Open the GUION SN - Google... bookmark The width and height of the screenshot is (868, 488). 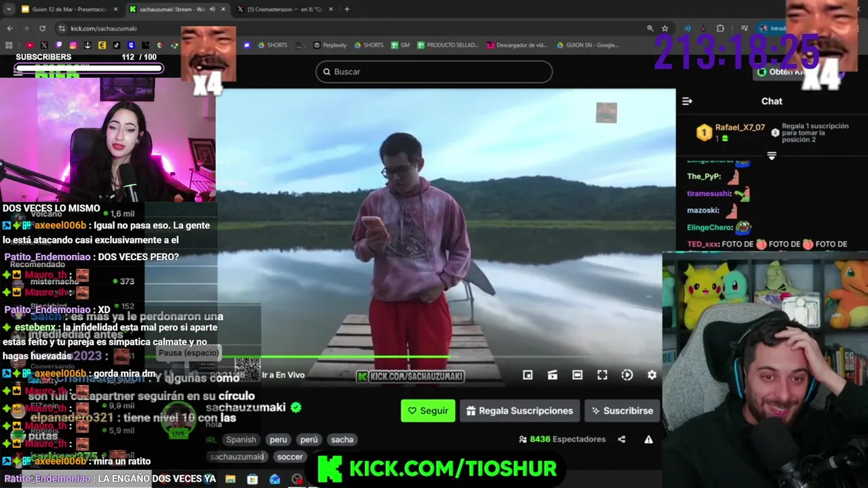point(587,45)
